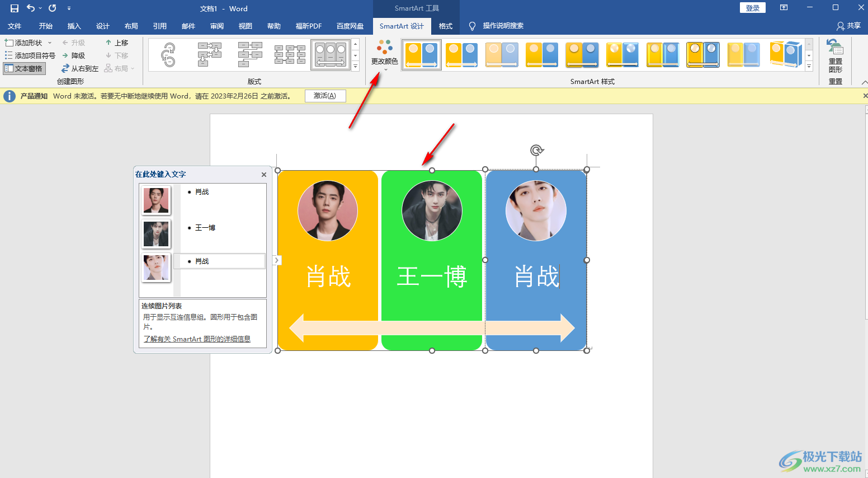Screen dimensions: 868x478
Task: Click 重置图形 reset graphic icon
Action: (836, 56)
